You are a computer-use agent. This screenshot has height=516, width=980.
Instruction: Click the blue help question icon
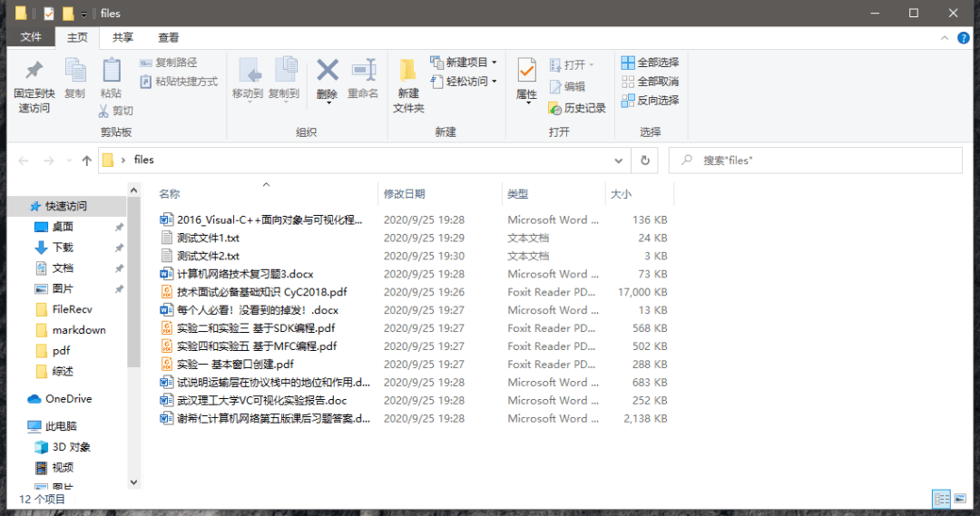pos(964,38)
